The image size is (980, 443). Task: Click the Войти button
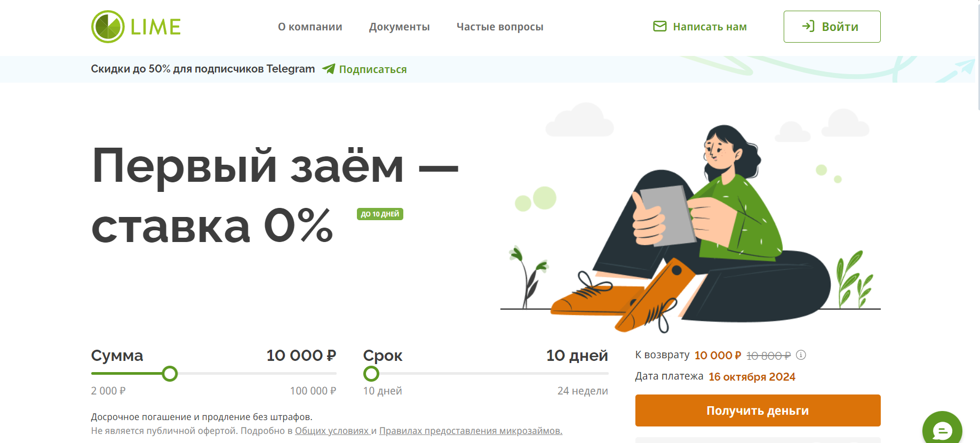(832, 27)
